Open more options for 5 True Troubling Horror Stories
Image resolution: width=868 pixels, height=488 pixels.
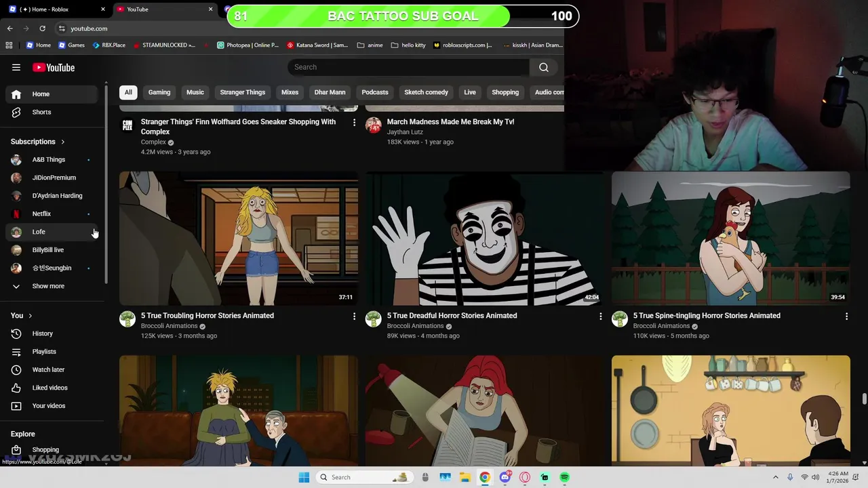pos(354,316)
